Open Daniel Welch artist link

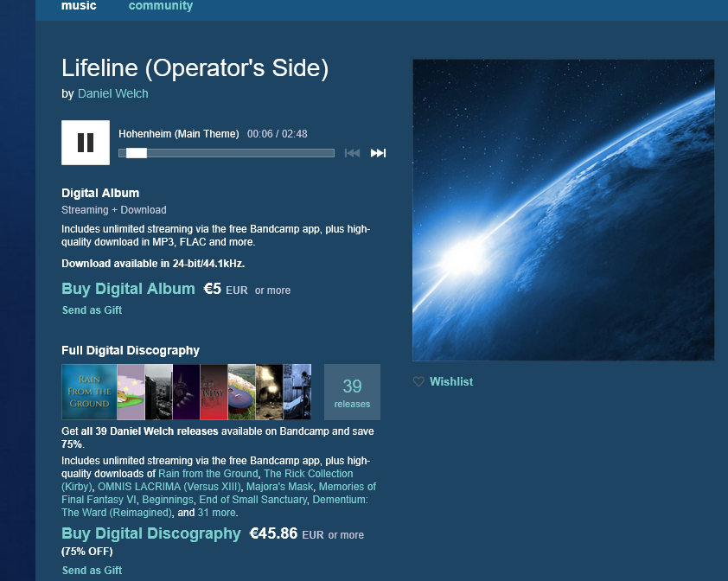point(113,93)
